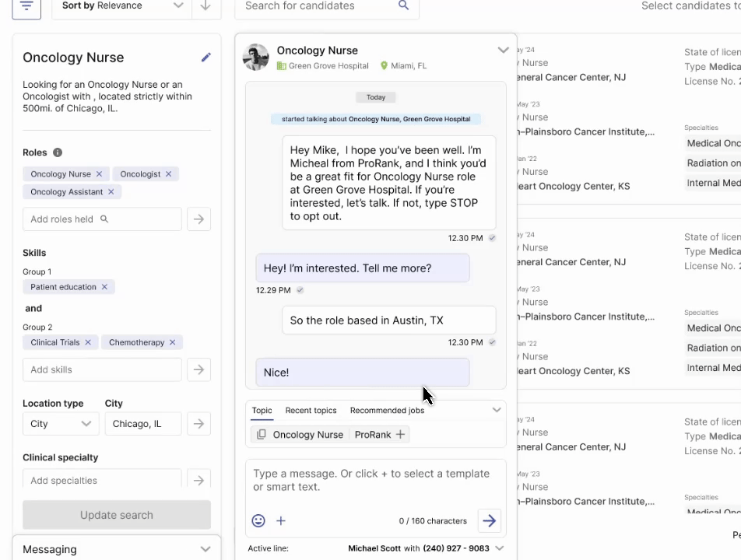Click the send message arrow icon
741x560 pixels.
489,520
